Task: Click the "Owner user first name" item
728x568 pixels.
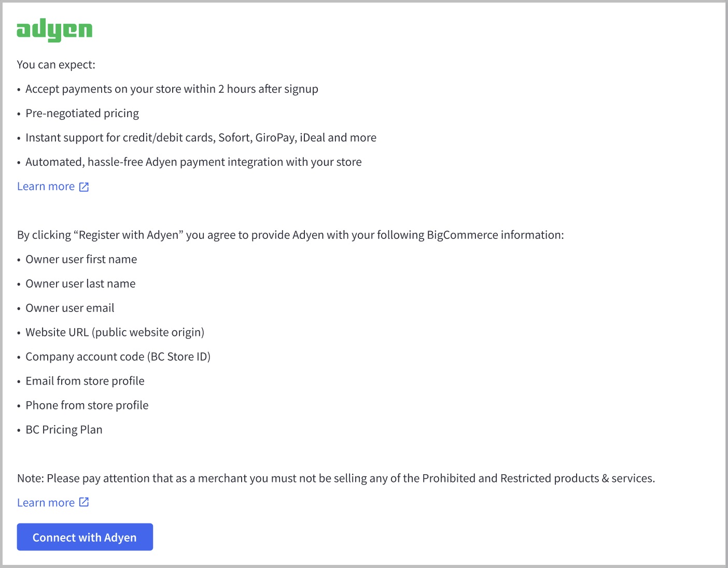Action: tap(81, 260)
